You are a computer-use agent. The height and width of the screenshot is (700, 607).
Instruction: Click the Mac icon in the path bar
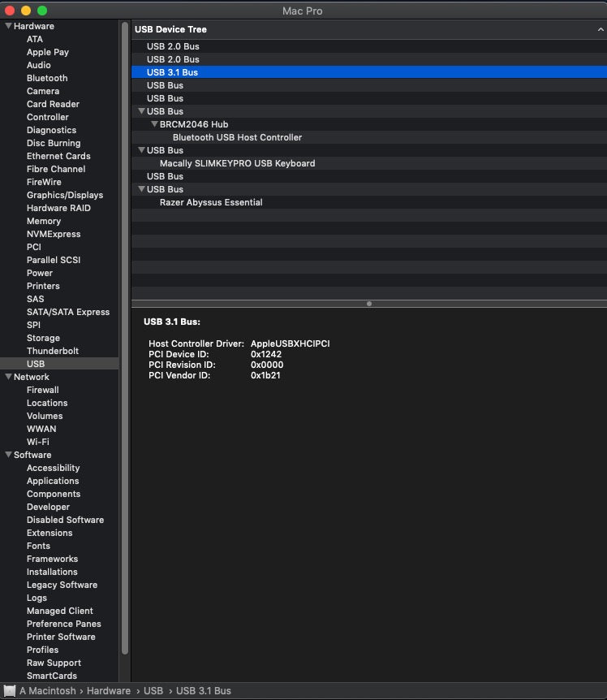click(x=10, y=691)
